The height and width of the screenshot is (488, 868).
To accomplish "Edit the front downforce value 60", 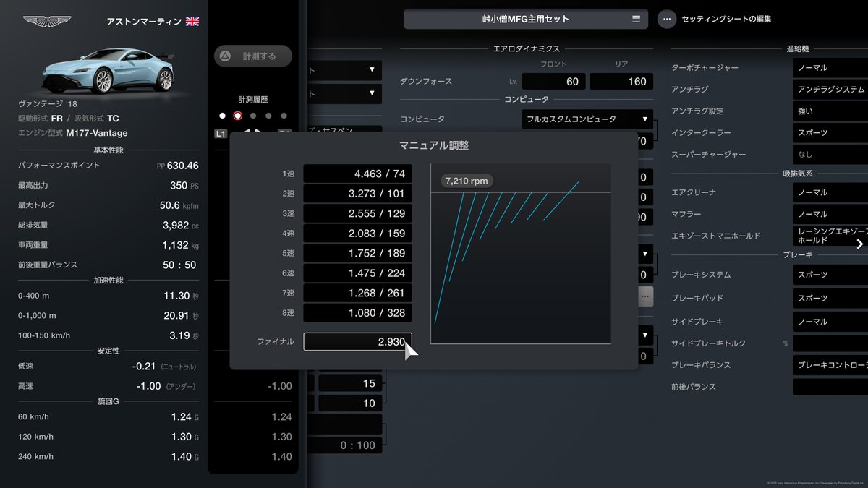I will coord(553,82).
